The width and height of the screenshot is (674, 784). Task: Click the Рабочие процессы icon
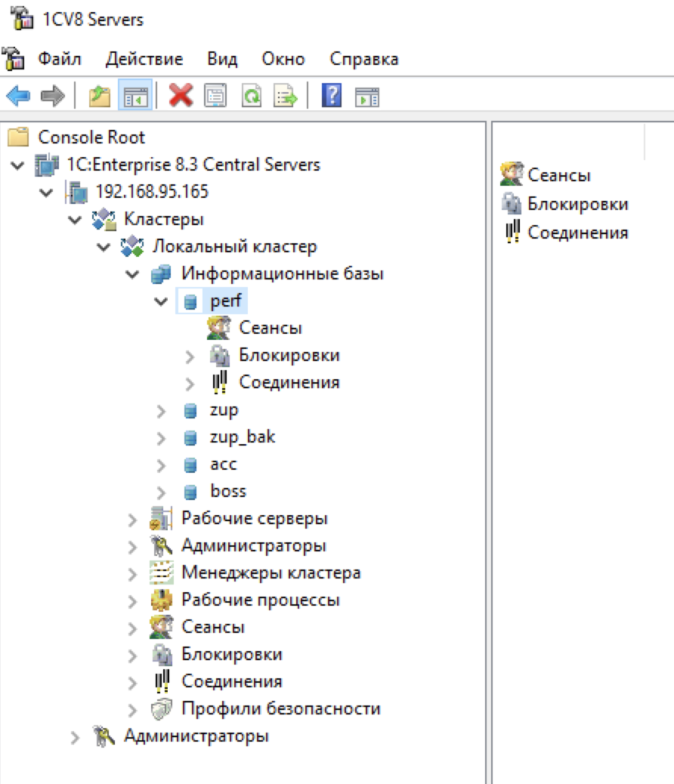[x=161, y=600]
